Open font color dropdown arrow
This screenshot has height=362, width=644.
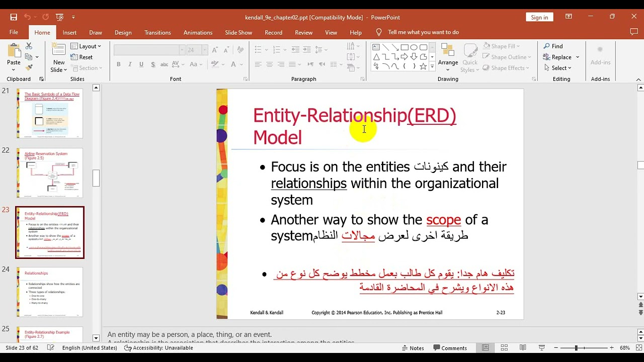click(x=241, y=64)
